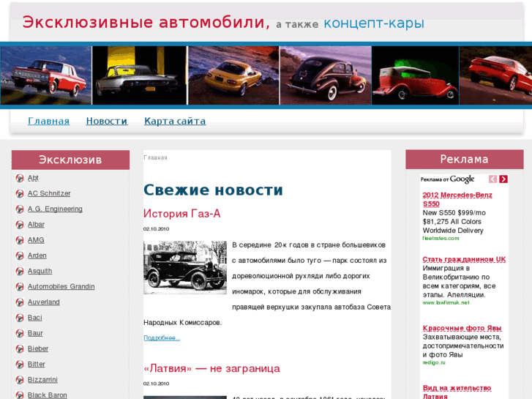Open the 2012 Mercedes-Benz S550 ad
The image size is (532, 399).
(x=457, y=199)
